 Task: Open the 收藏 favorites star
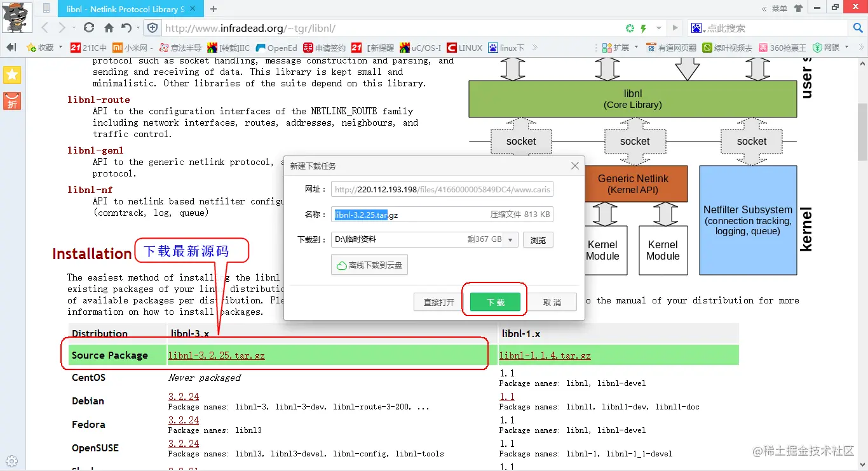click(x=40, y=48)
